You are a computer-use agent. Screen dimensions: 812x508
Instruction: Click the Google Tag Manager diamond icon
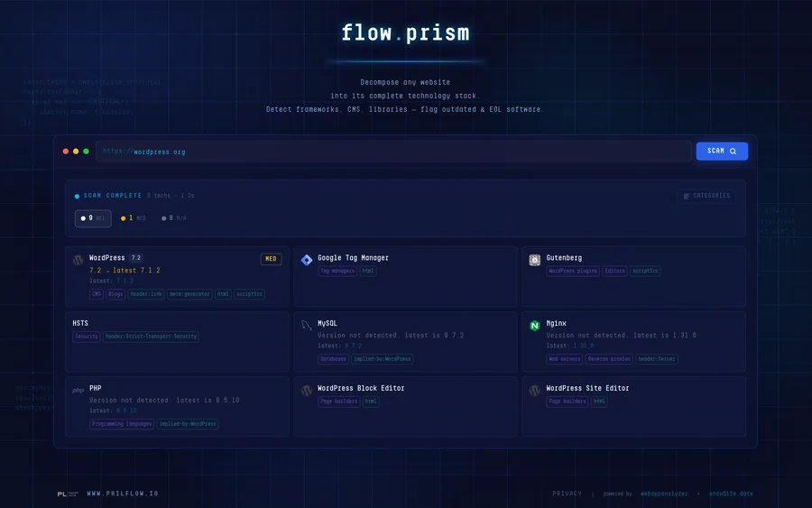tap(307, 260)
